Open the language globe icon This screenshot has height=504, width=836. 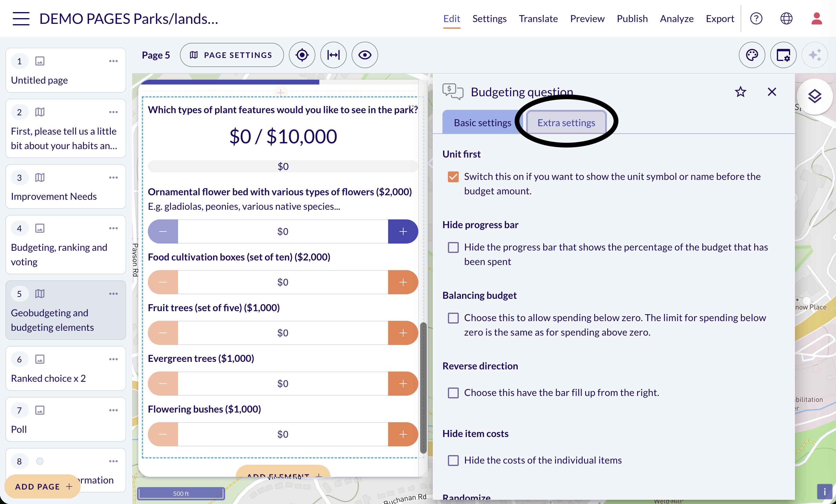click(x=786, y=18)
